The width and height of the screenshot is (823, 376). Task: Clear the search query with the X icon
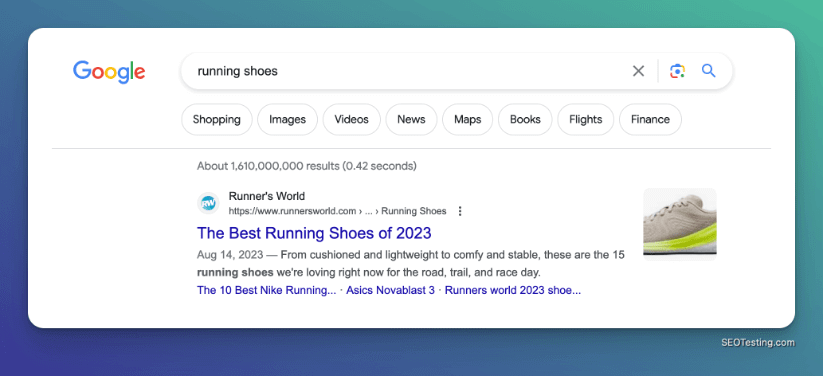tap(638, 71)
